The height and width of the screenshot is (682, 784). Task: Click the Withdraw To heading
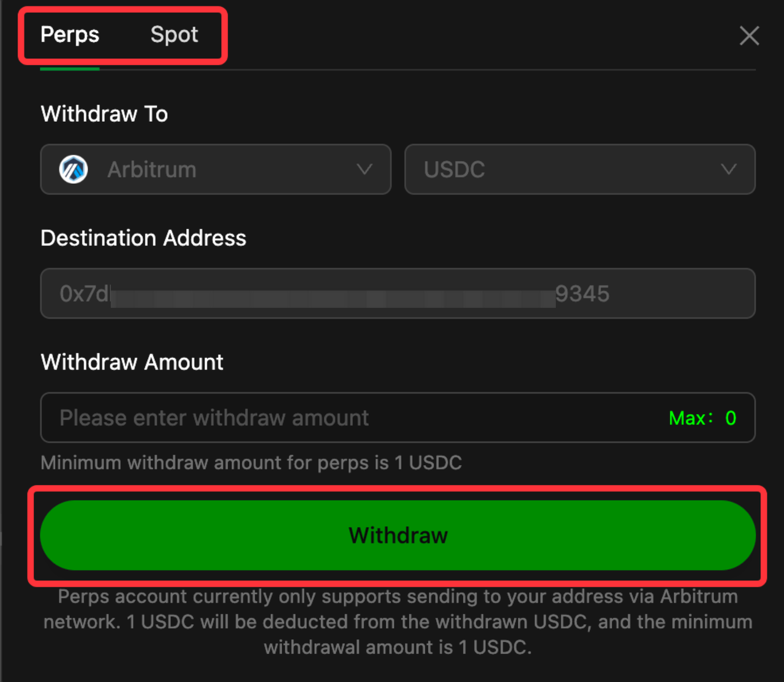click(104, 114)
